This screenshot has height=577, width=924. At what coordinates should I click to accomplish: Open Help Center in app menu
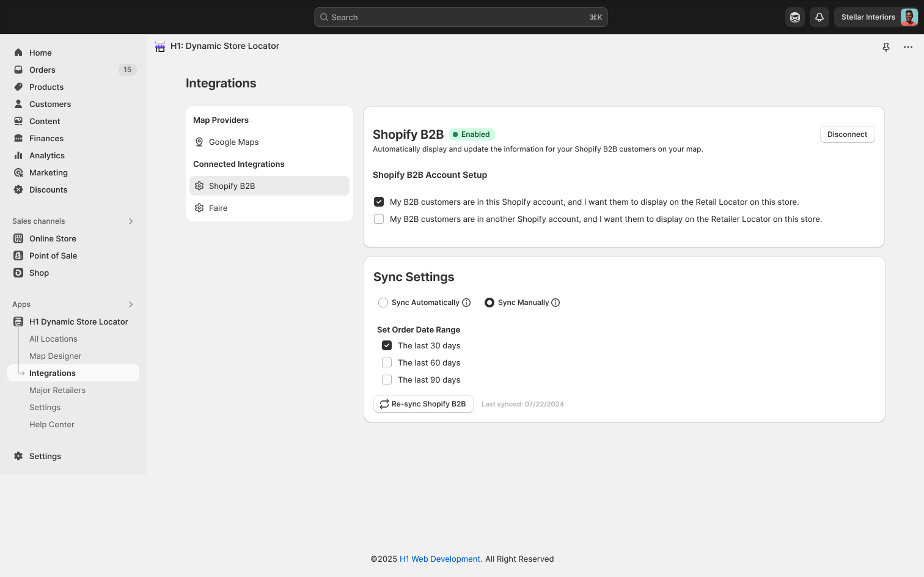point(52,424)
